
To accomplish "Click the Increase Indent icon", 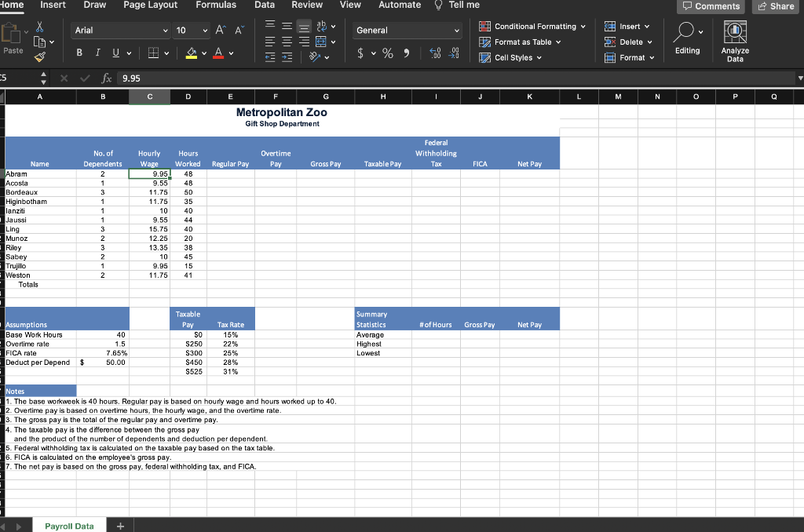I will pos(287,57).
